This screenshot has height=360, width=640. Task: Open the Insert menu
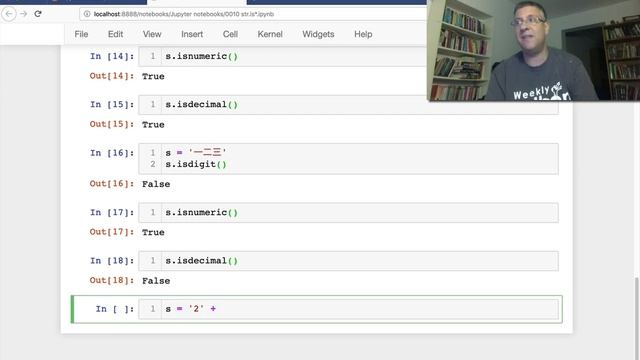(192, 34)
